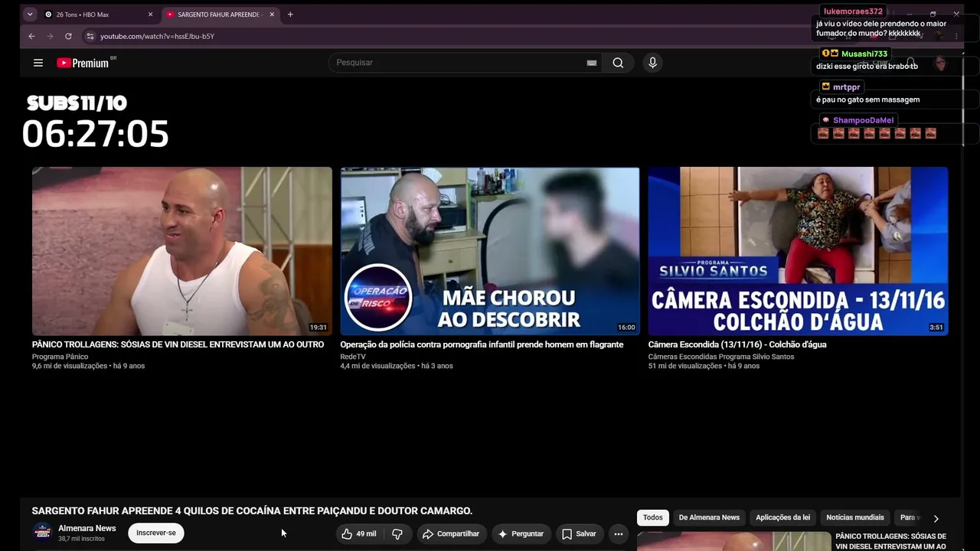
Task: Filter by Notícias mundiais chip
Action: tap(855, 517)
